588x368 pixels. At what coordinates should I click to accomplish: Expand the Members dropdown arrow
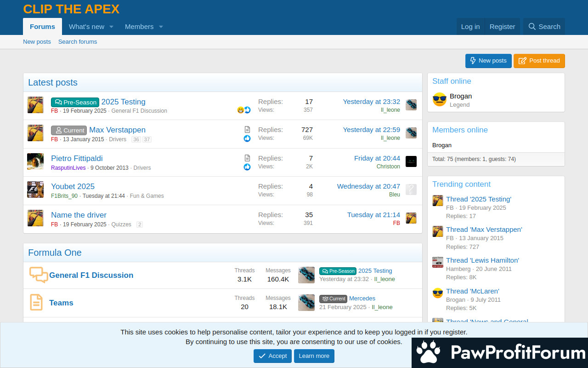click(x=161, y=27)
